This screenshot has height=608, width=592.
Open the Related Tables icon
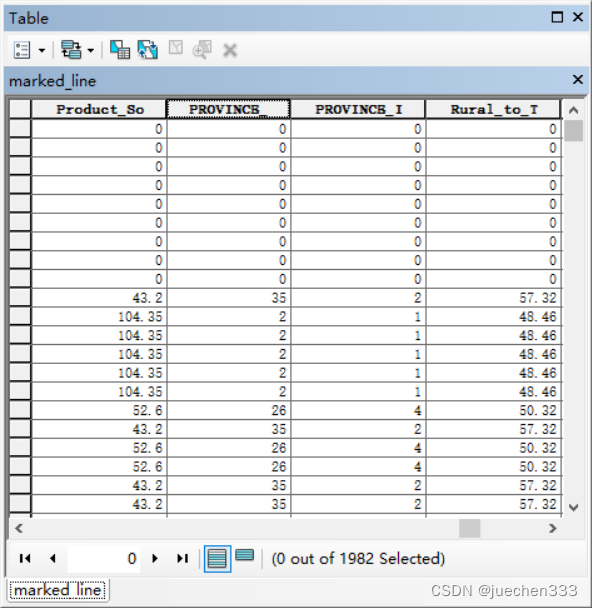[x=71, y=50]
